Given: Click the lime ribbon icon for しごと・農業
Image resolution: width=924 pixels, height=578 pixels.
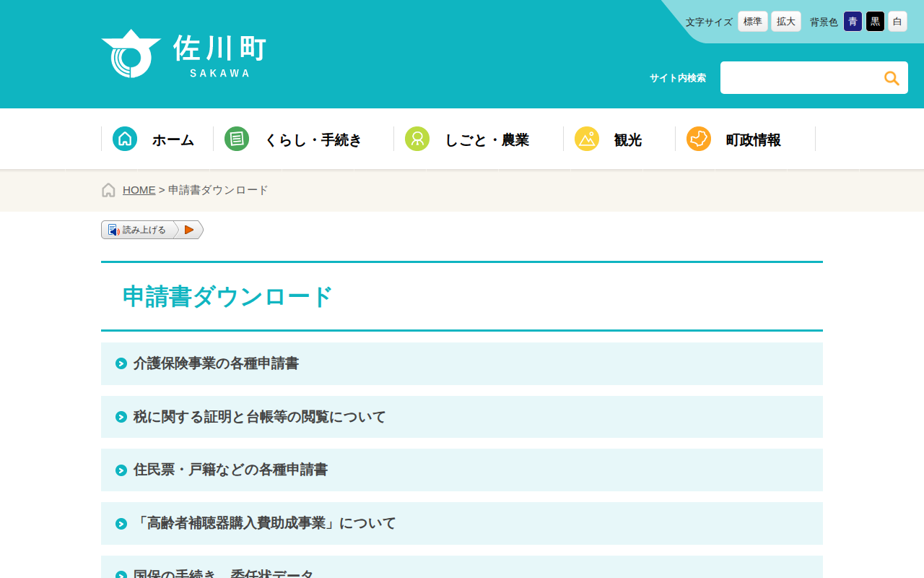Looking at the screenshot, I should point(417,139).
